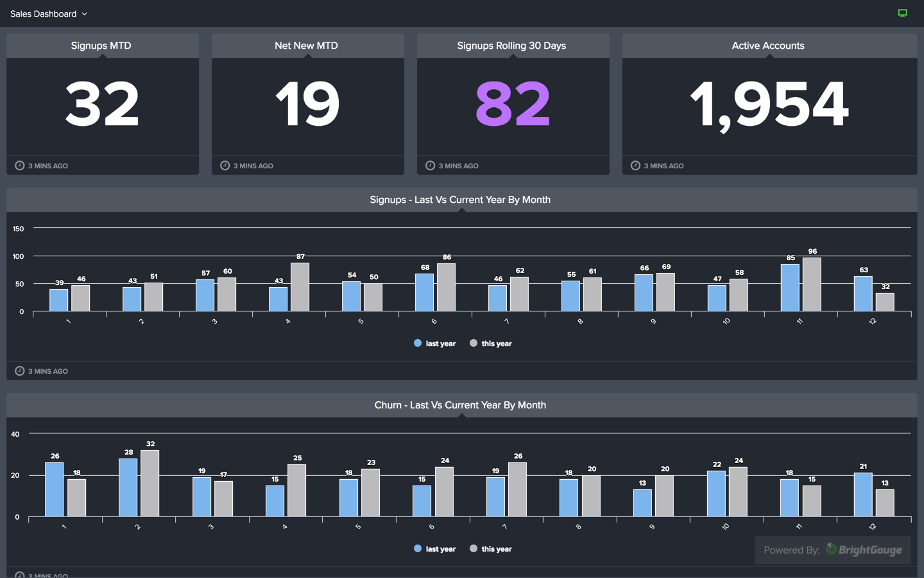
Task: Open the Sales Dashboard dropdown menu
Action: click(49, 13)
